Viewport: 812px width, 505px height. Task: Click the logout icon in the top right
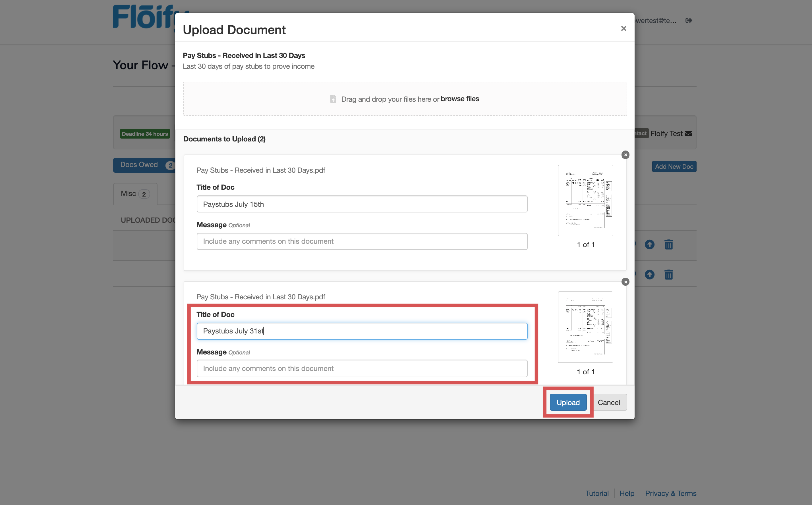tap(689, 20)
